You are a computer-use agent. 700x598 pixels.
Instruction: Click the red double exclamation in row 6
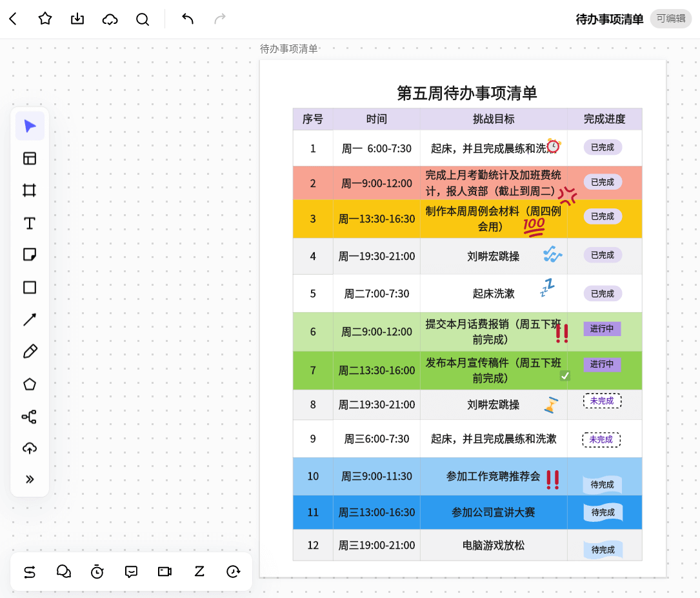[562, 334]
